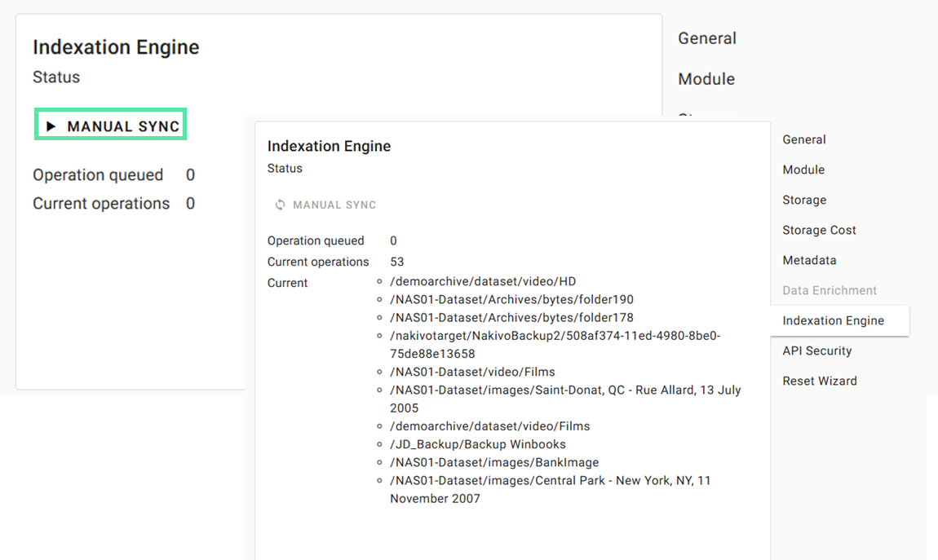This screenshot has height=560, width=938.
Task: Click the large Module heading in background panel
Action: 706,79
